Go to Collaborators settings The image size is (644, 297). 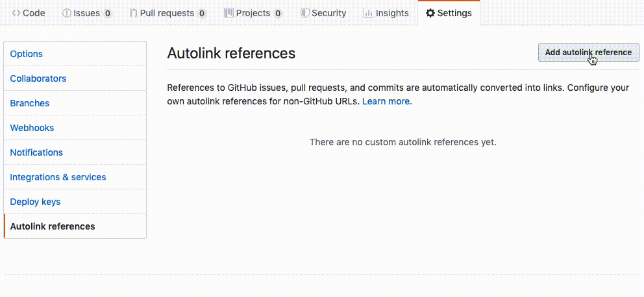tap(38, 78)
